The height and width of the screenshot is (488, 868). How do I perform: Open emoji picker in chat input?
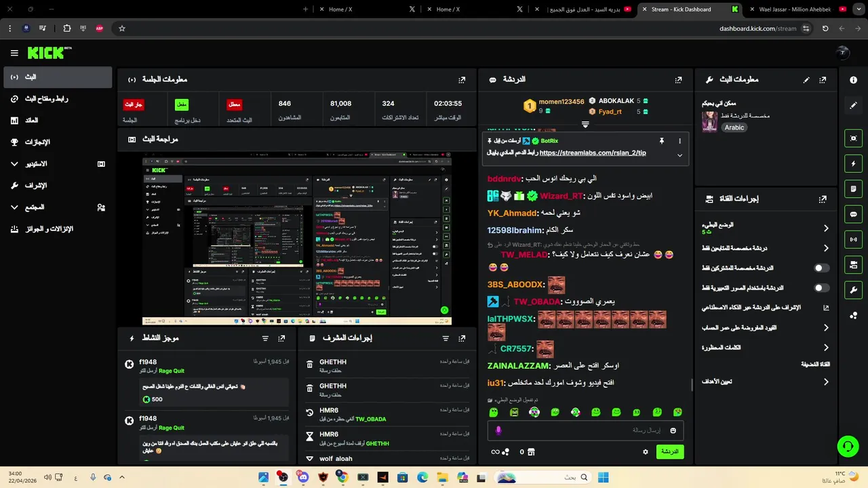[x=673, y=430]
